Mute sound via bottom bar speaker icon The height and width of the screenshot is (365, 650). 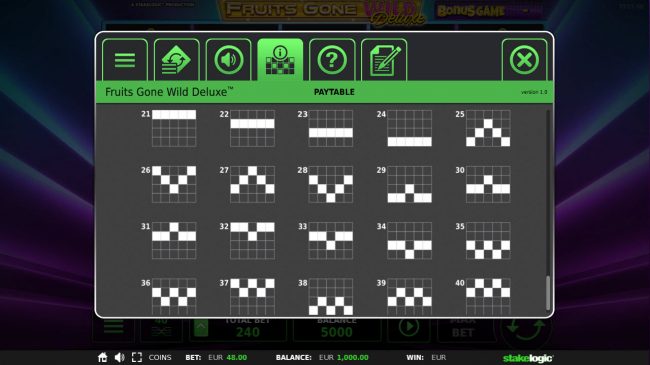coord(119,357)
